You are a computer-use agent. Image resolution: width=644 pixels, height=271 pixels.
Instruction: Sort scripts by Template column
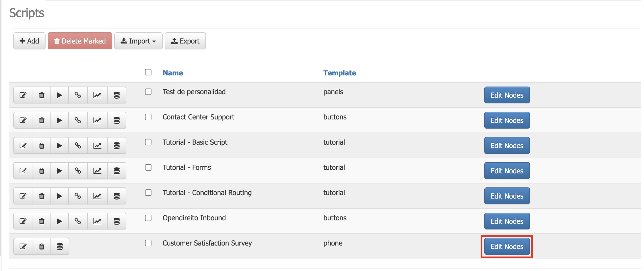pos(339,73)
